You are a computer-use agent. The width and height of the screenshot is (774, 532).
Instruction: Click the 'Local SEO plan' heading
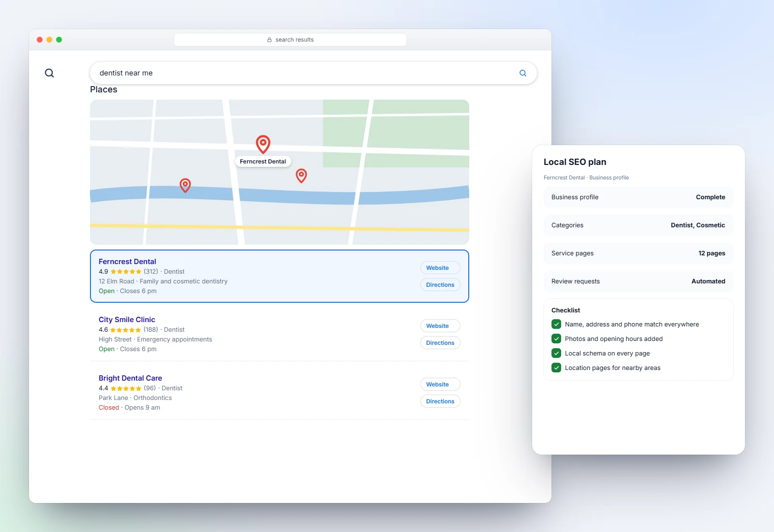(x=575, y=162)
